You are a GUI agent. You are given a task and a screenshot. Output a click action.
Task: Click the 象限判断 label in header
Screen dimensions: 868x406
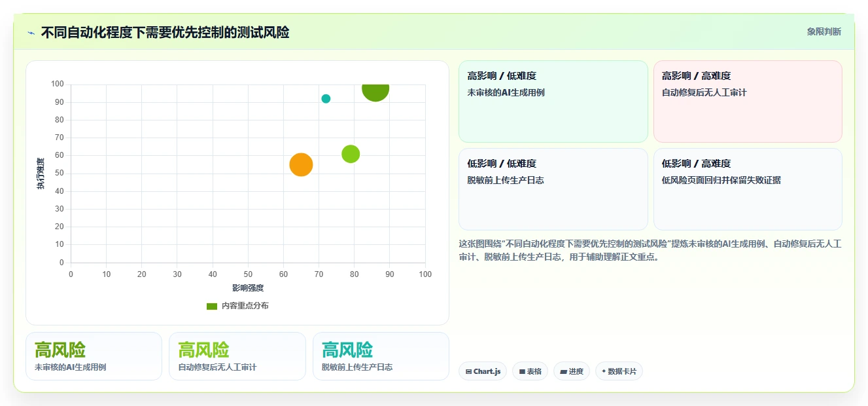tap(824, 31)
